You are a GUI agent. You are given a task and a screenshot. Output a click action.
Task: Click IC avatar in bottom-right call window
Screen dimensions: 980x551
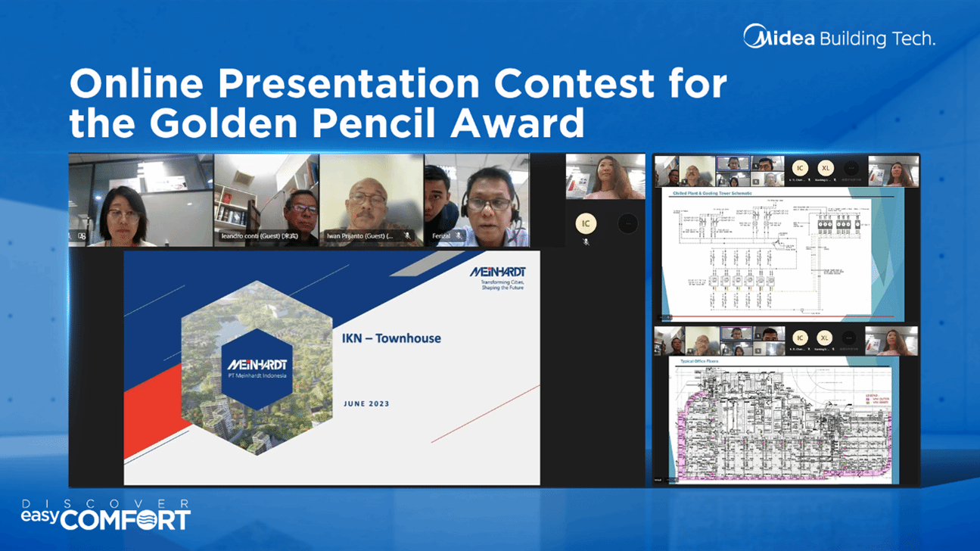click(x=799, y=338)
